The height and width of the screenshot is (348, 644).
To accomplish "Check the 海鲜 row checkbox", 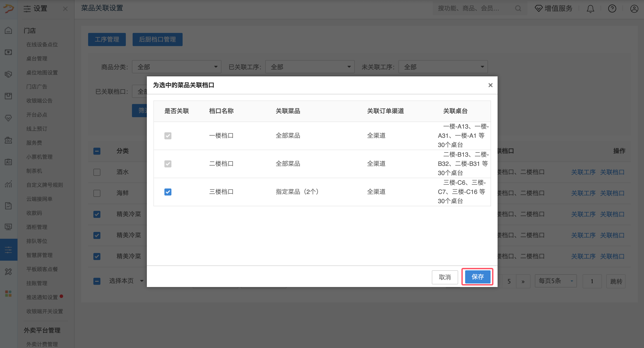I will [97, 193].
